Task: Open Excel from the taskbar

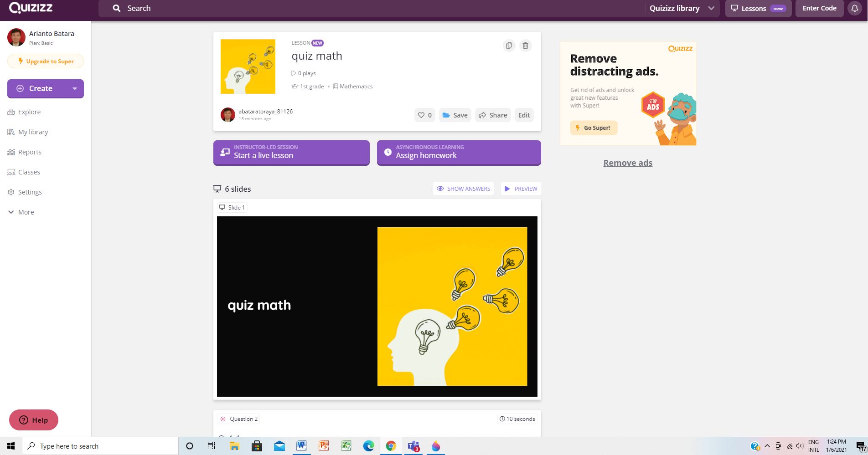Action: click(x=346, y=446)
